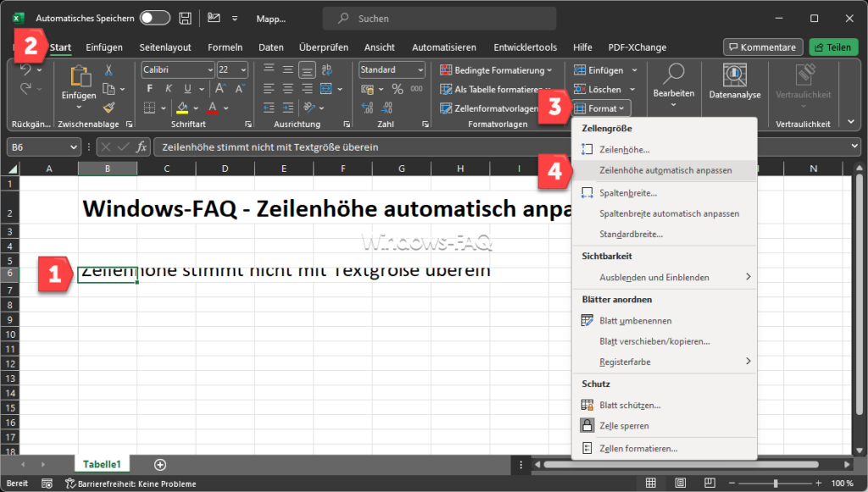Toggle bold F formatting

[x=149, y=88]
